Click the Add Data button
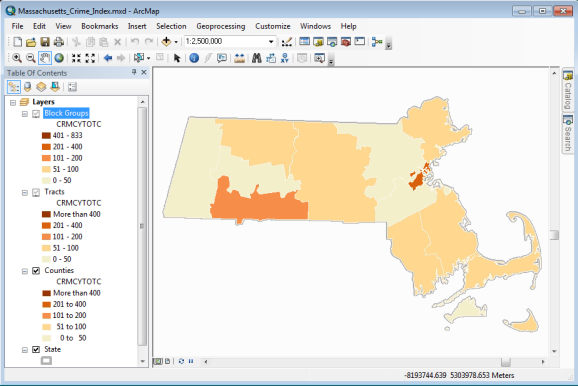Viewport: 578px width, 386px height. point(166,42)
